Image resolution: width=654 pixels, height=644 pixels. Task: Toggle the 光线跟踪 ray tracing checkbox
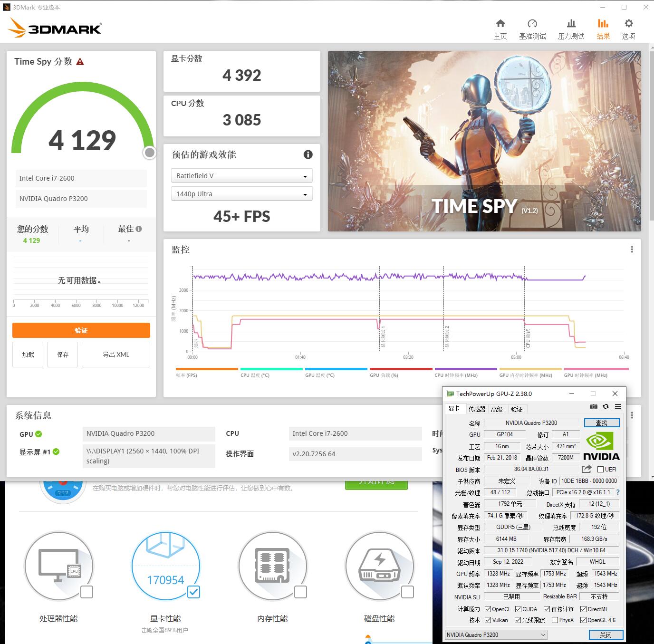518,620
